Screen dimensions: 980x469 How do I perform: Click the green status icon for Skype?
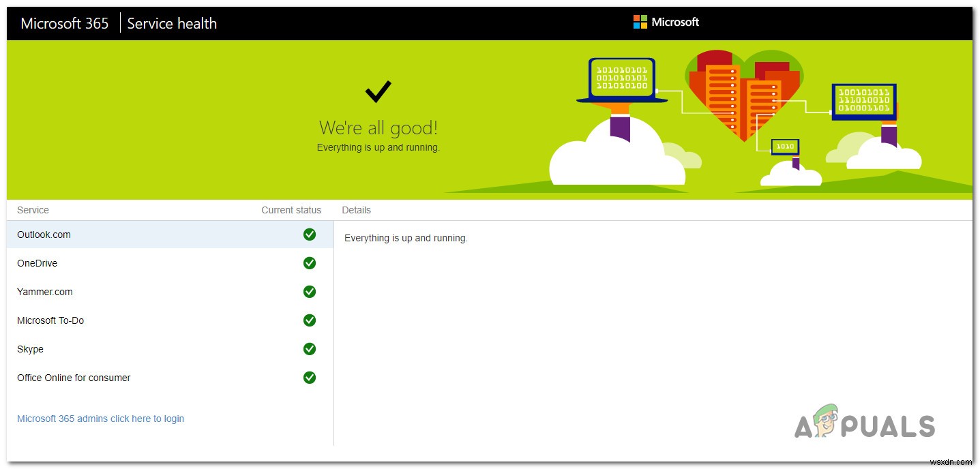(x=310, y=349)
